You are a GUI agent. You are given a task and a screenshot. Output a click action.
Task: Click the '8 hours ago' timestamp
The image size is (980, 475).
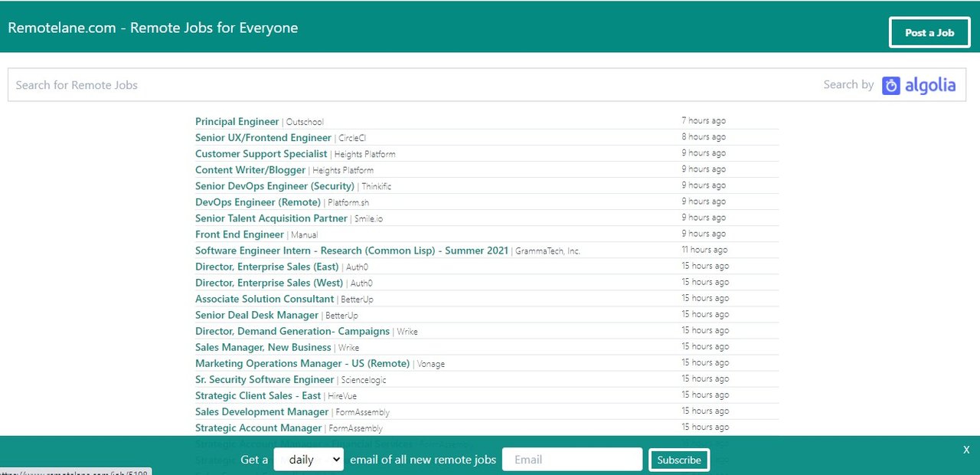[704, 137]
